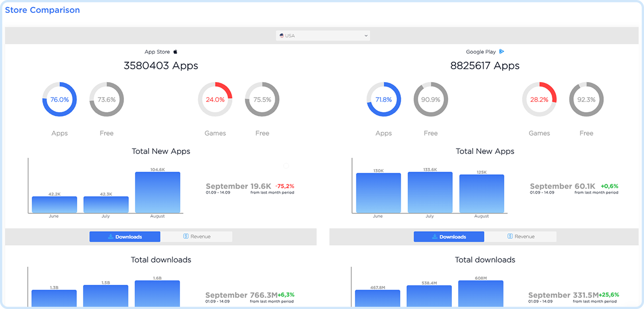Select the App Store 24.0% Games donut

coord(215,99)
